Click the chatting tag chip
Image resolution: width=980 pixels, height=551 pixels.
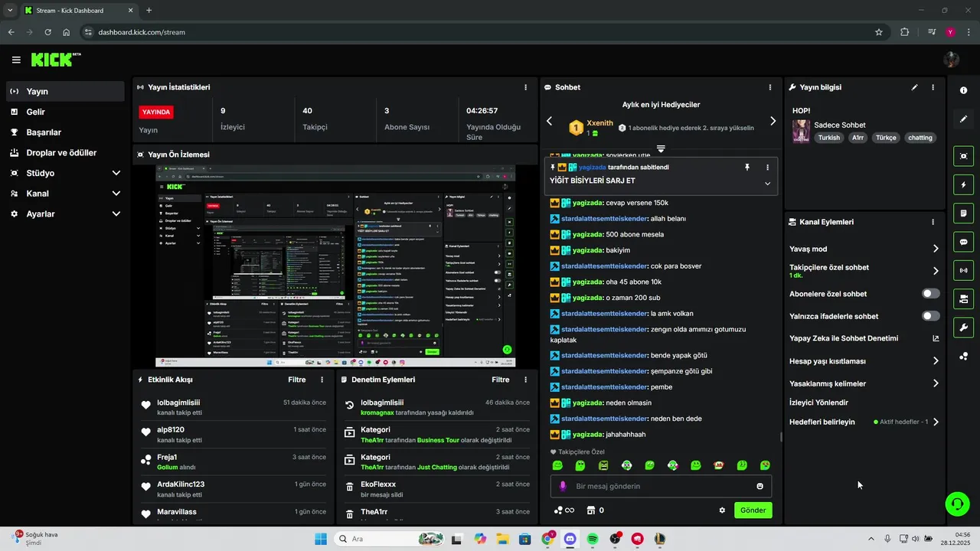(920, 138)
